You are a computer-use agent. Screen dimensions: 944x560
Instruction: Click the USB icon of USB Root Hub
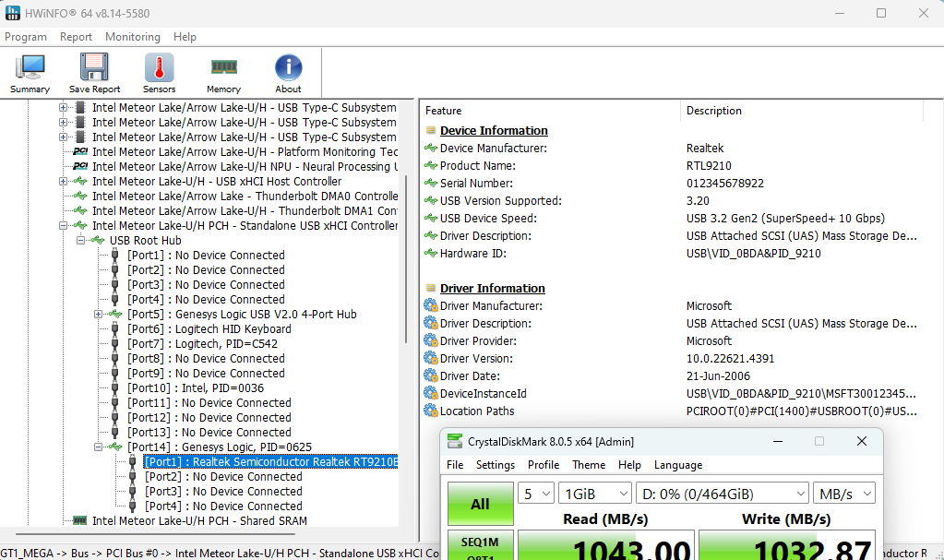98,240
